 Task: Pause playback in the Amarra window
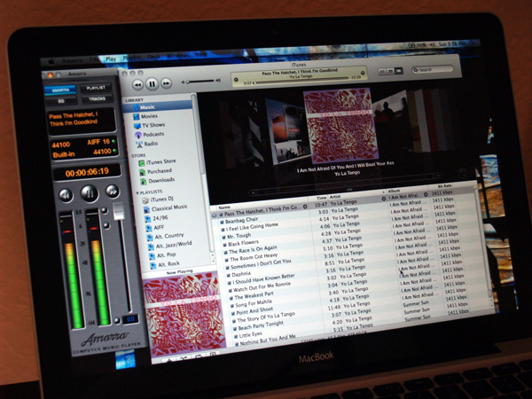click(x=90, y=193)
